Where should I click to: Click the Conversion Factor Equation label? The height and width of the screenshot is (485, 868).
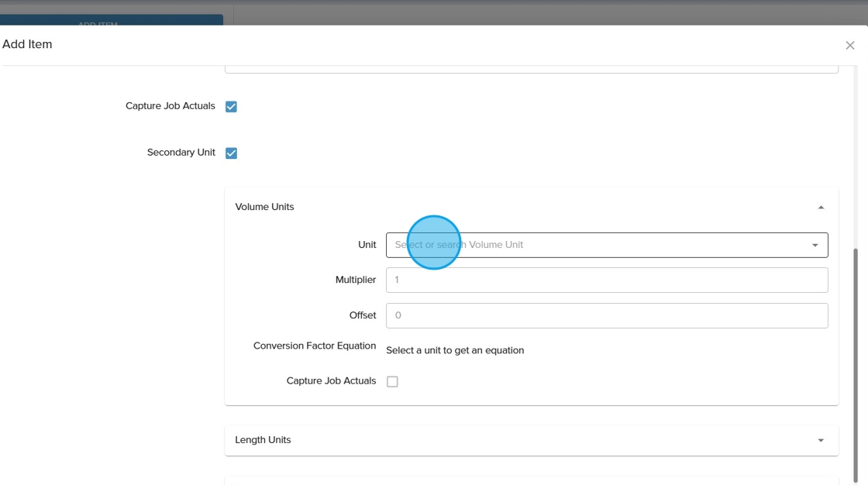click(x=314, y=346)
